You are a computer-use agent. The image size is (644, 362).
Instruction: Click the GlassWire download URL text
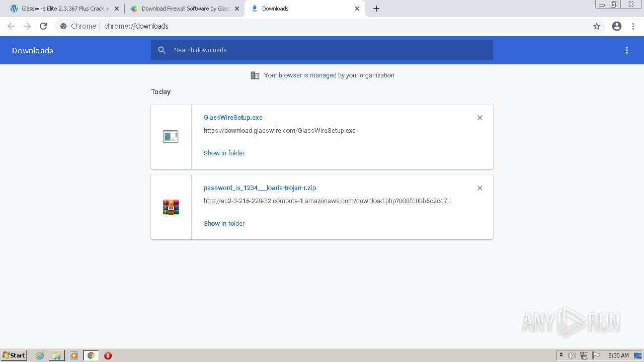pyautogui.click(x=280, y=130)
